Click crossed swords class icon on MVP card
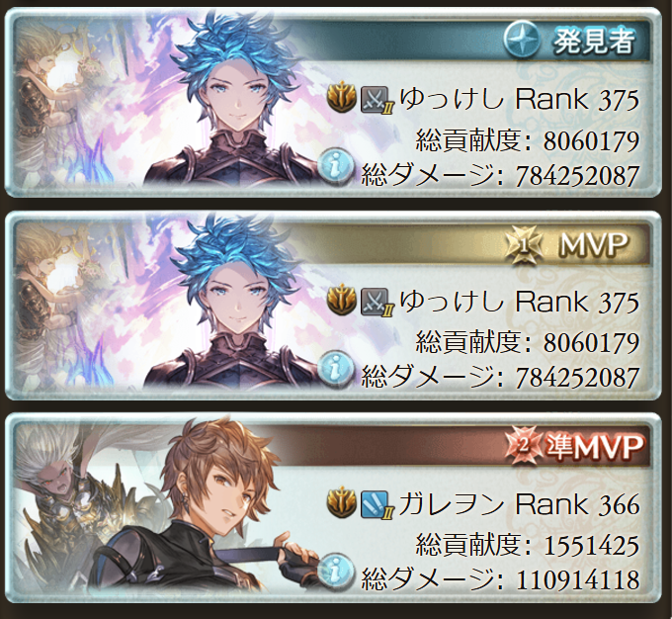Screen dimensions: 672x619 click(375, 302)
